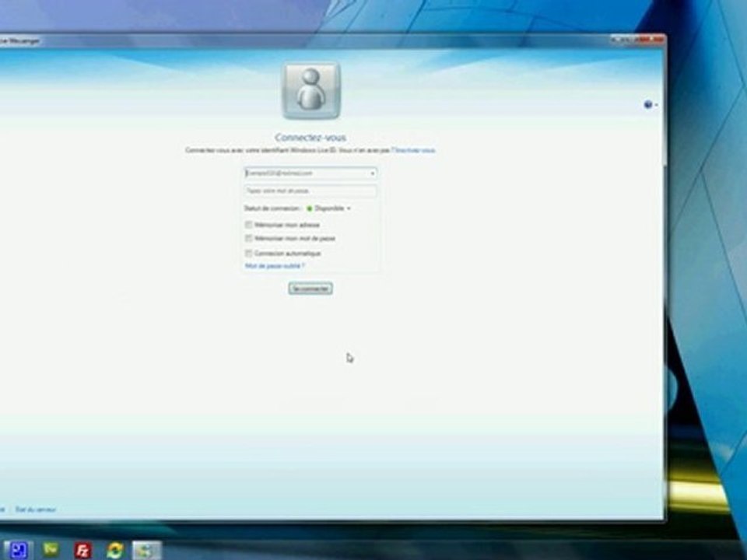Open the 'Inscrivez-vous' signup link
This screenshot has height=560, width=747.
413,150
